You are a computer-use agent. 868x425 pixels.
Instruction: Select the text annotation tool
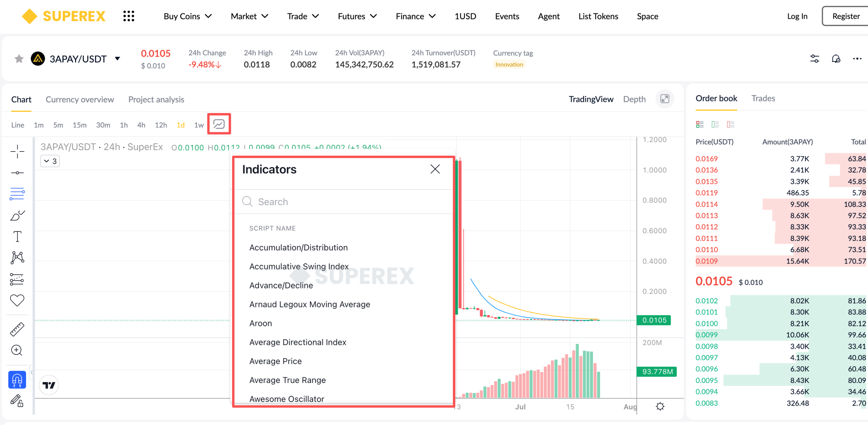(x=17, y=237)
